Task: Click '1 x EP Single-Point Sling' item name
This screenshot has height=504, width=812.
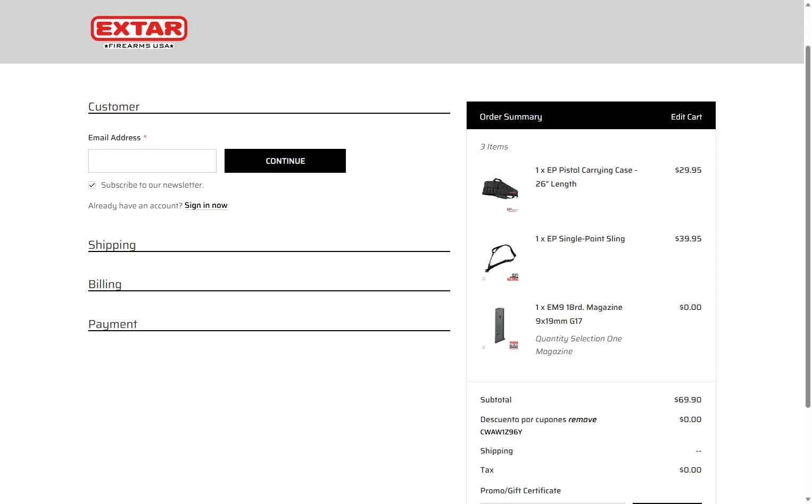Action: point(580,239)
